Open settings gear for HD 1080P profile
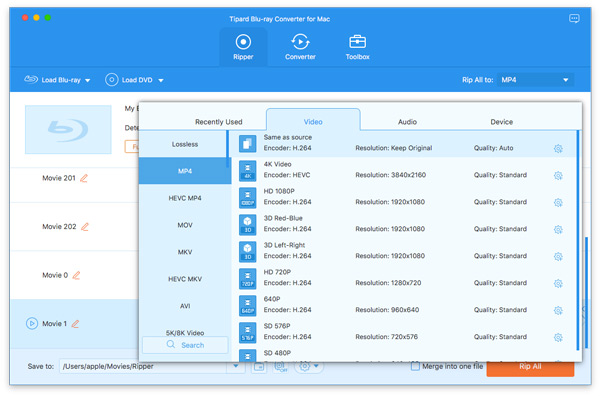Viewport: 600px width, 396px height. (558, 202)
